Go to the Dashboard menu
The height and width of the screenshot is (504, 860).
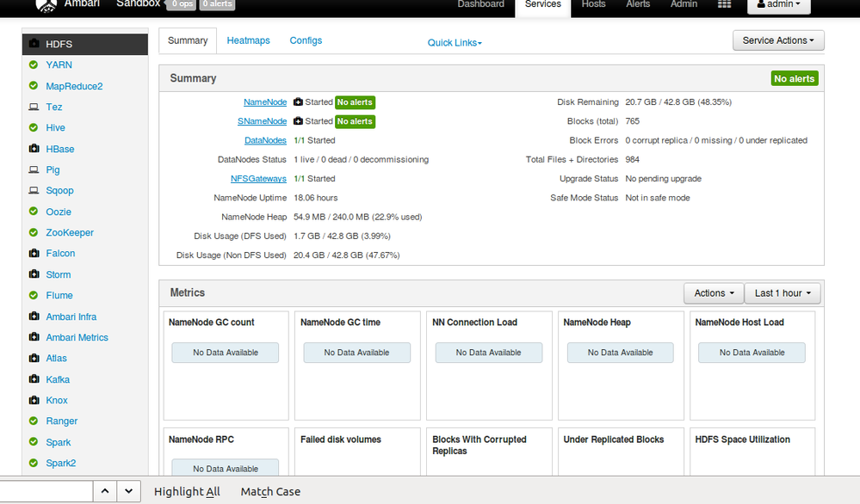click(481, 4)
